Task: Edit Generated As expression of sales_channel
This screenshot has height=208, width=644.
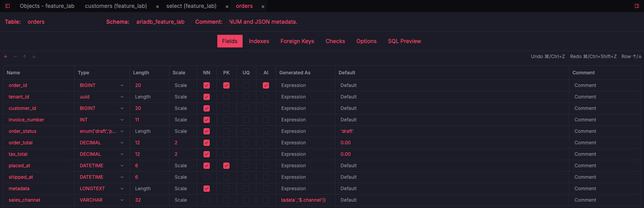Action: [x=305, y=200]
